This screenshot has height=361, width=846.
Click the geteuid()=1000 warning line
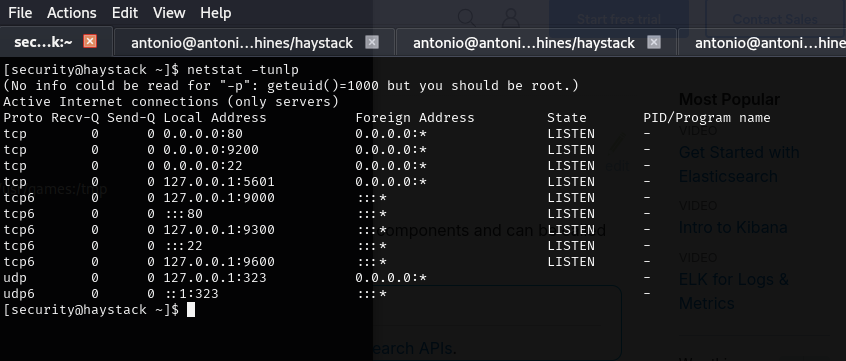[x=291, y=86]
